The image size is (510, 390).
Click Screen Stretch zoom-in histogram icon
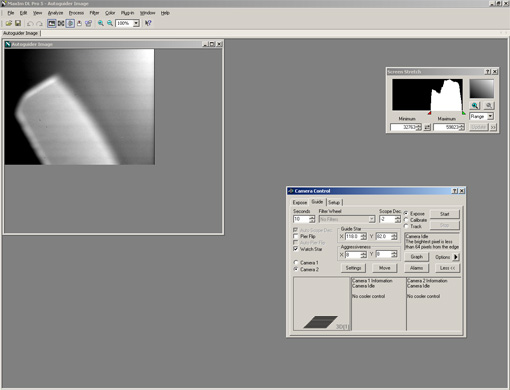475,106
